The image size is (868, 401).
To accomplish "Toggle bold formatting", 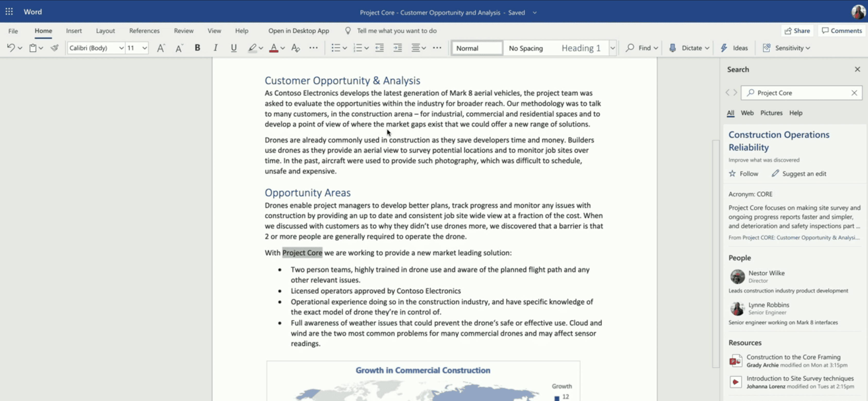I will 198,48.
